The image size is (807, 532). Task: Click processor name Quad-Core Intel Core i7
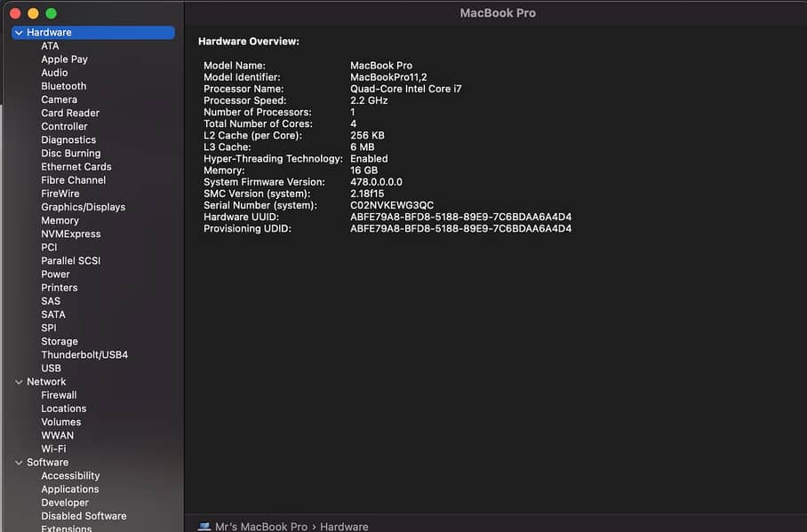point(405,89)
